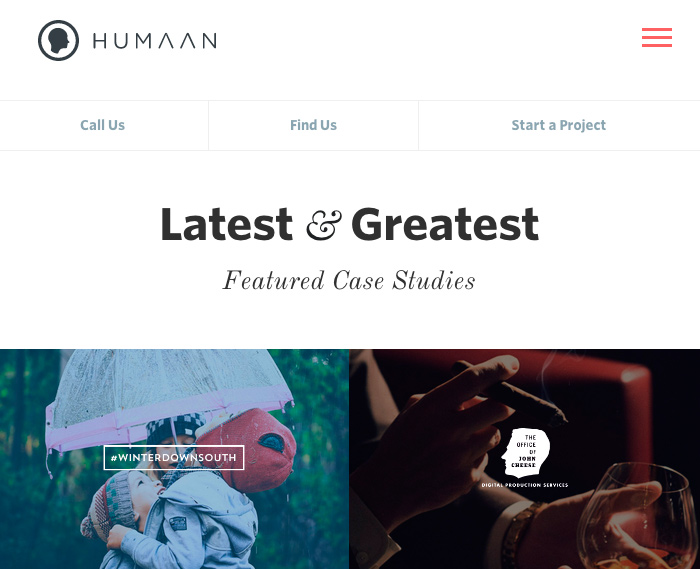This screenshot has width=700, height=569.
Task: Click the HUMAAN wordmark text
Action: (x=155, y=41)
